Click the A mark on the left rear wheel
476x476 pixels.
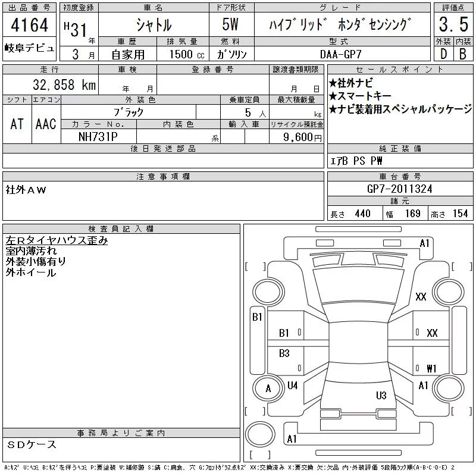point(268,389)
